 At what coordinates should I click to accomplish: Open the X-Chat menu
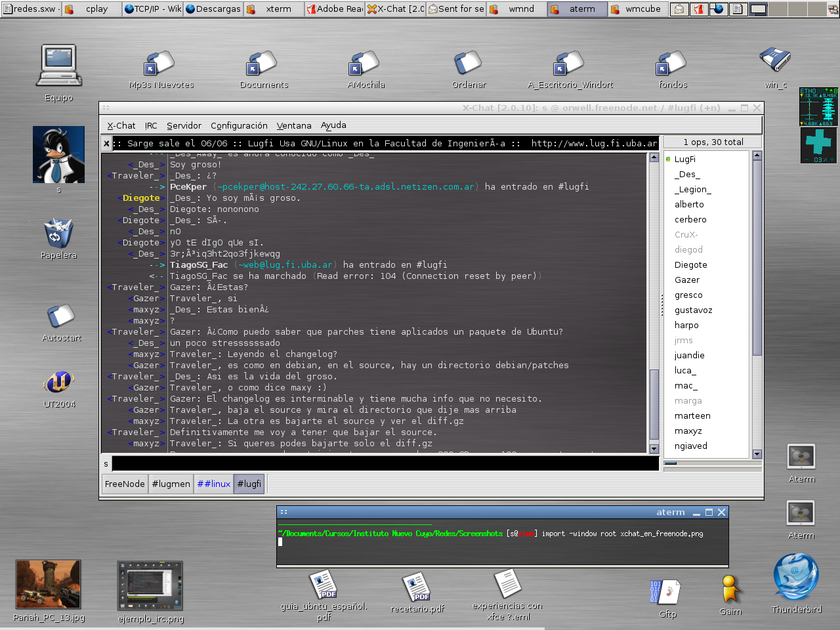pyautogui.click(x=121, y=125)
